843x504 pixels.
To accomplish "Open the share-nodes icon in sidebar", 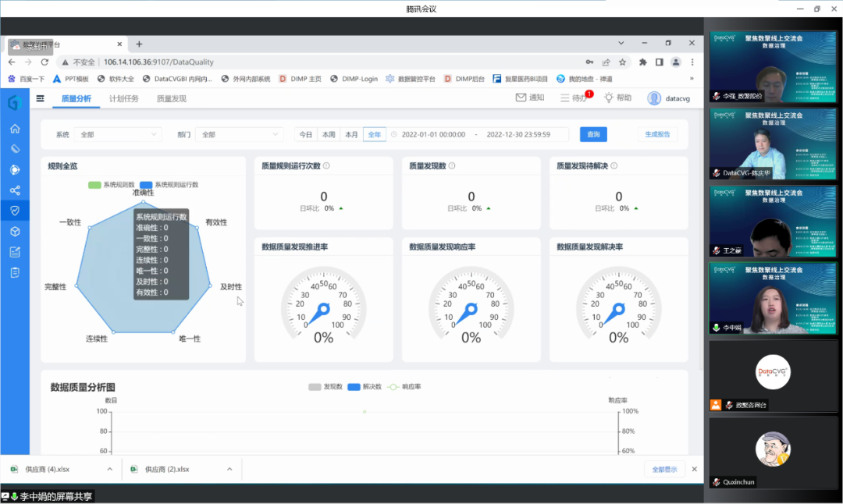I will [14, 190].
